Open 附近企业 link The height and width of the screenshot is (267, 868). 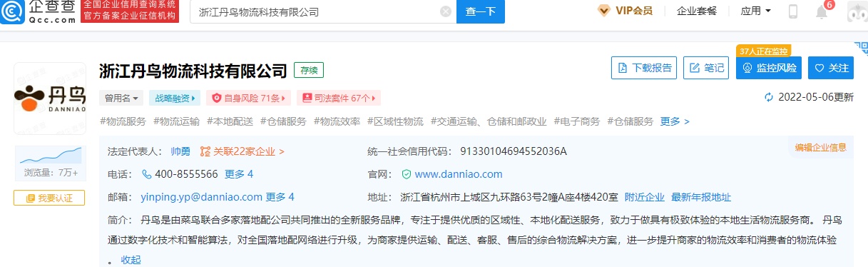(645, 197)
